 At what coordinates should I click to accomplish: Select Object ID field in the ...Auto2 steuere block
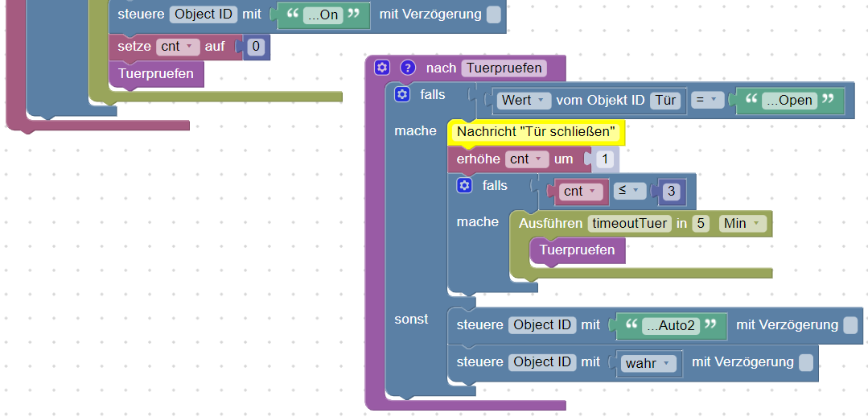click(x=542, y=325)
